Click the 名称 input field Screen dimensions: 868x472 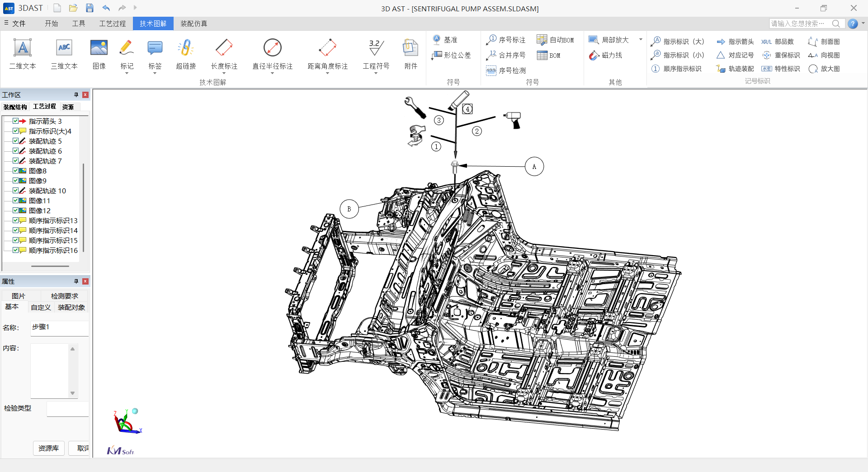click(59, 327)
